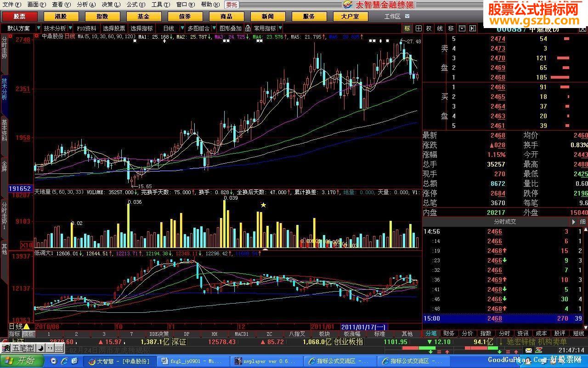Open the 公式 menu

click(132, 5)
